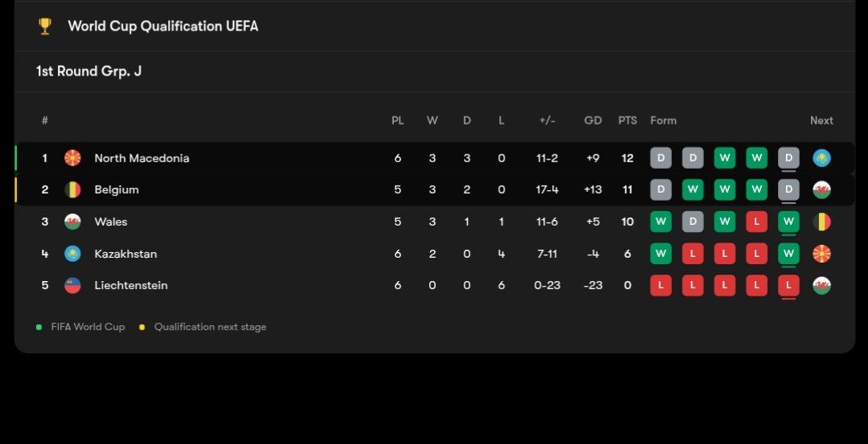Viewport: 868px width, 444px height.
Task: Click the Liechtenstein flag icon in row five
Action: click(73, 285)
